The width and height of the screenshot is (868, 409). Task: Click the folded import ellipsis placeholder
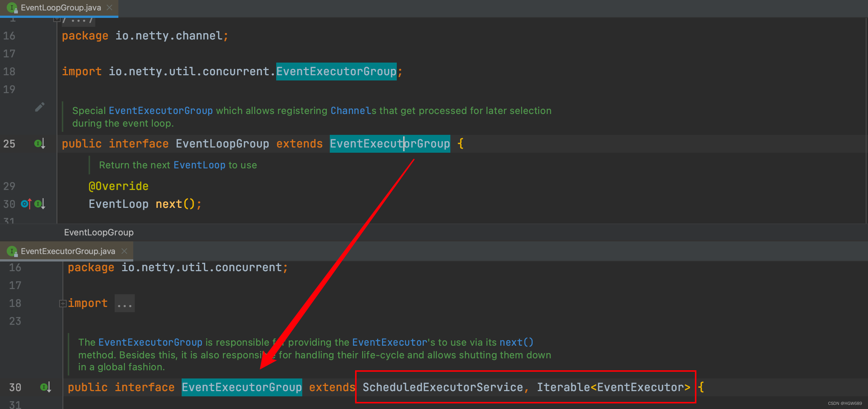click(124, 304)
